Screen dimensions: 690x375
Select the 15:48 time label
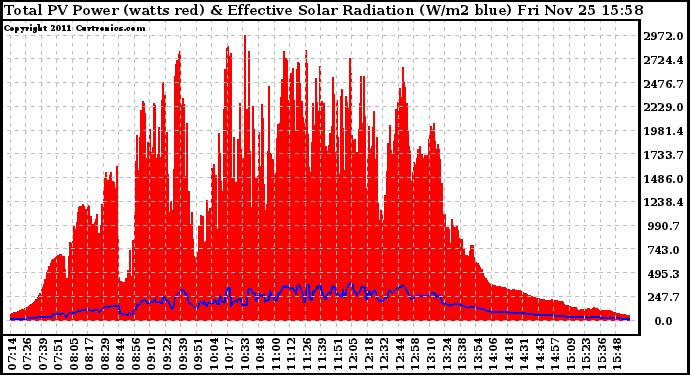(618, 353)
